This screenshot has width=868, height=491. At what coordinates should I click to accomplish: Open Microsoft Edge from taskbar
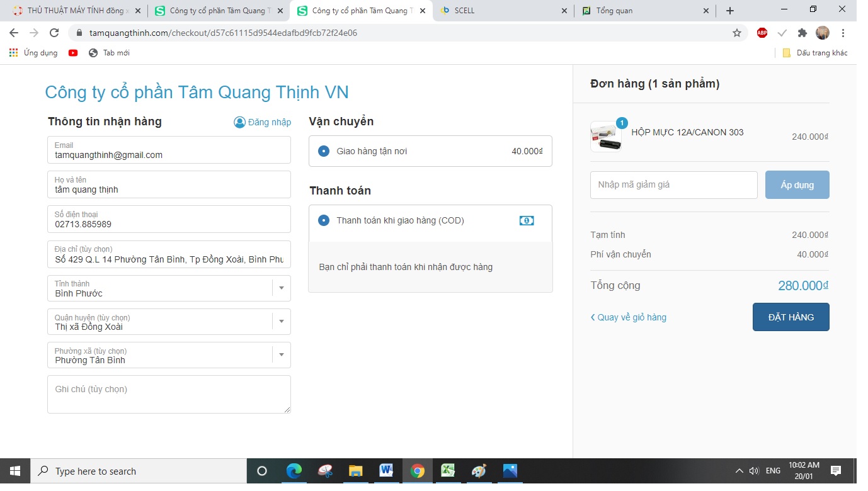294,471
